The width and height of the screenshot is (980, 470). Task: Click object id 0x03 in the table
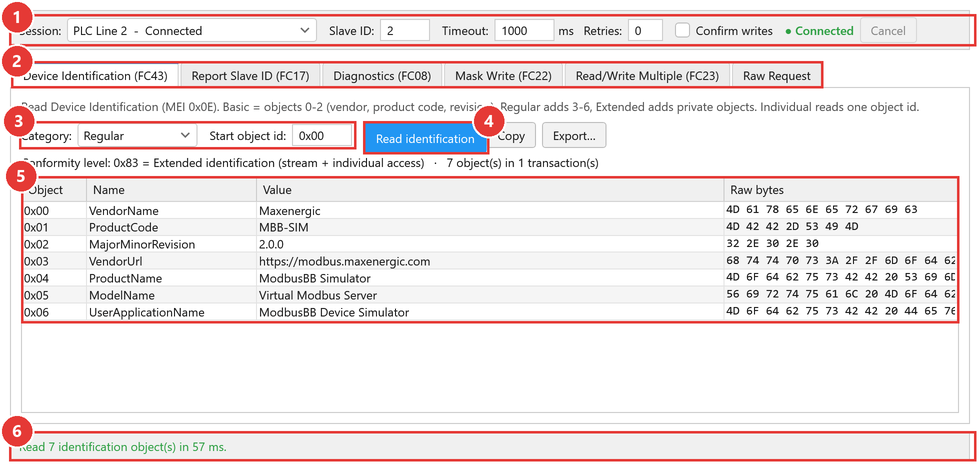point(37,261)
